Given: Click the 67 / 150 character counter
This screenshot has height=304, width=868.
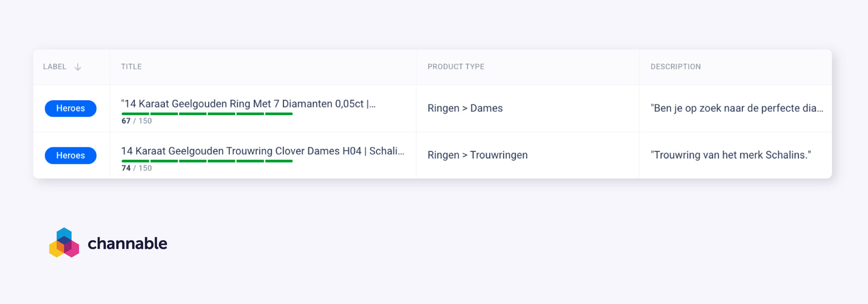Looking at the screenshot, I should click(x=136, y=121).
